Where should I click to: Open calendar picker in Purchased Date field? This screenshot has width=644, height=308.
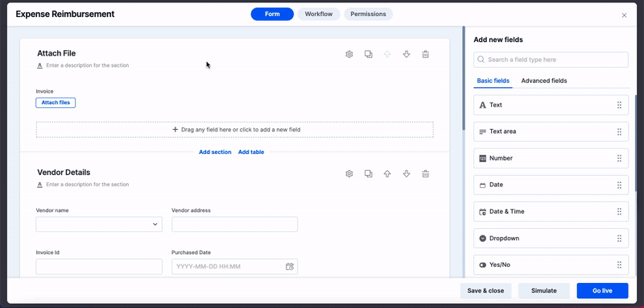290,266
